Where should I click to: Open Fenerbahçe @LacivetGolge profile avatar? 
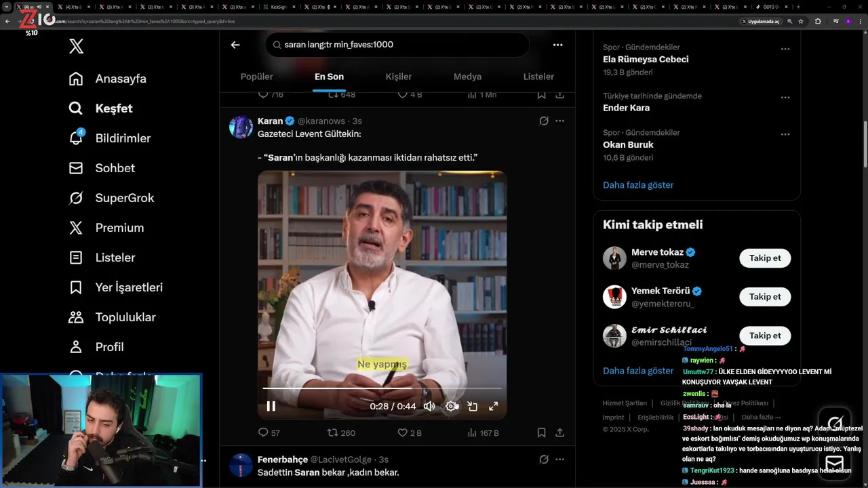coord(241,466)
